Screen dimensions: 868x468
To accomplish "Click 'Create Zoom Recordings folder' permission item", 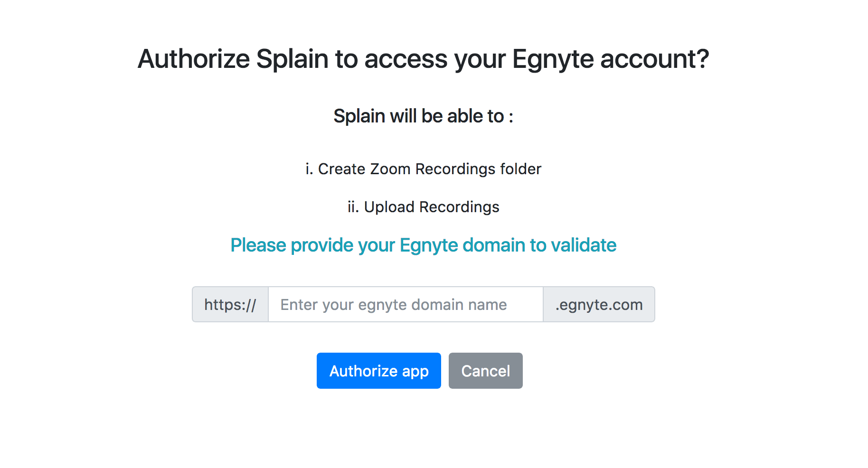I will point(429,169).
